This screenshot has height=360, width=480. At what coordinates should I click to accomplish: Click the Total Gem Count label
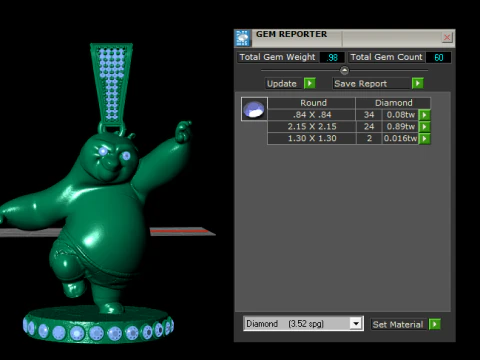386,57
